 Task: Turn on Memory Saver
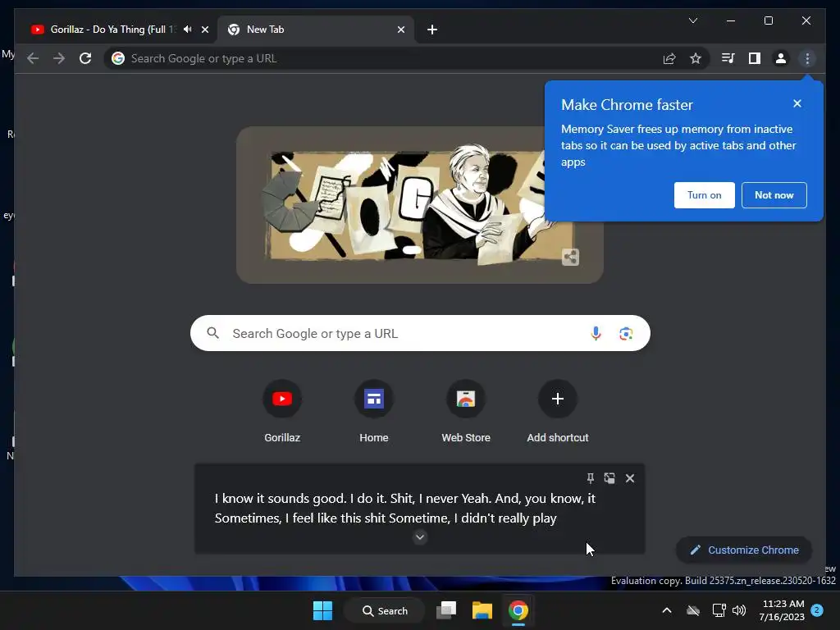coord(705,195)
